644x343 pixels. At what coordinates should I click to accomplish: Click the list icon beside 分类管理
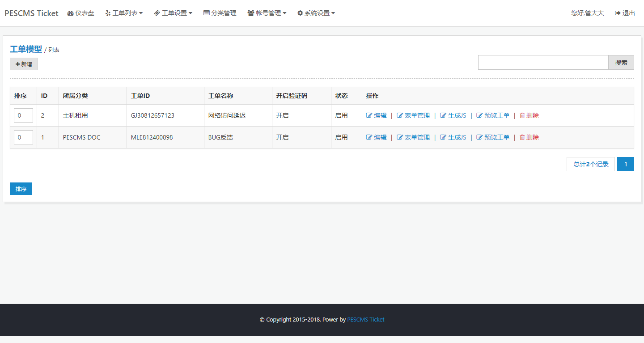[x=206, y=13]
